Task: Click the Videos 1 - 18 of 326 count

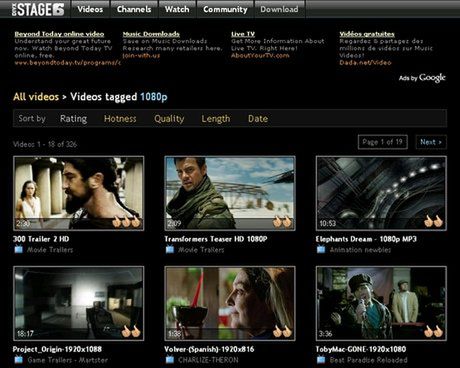Action: pos(45,144)
